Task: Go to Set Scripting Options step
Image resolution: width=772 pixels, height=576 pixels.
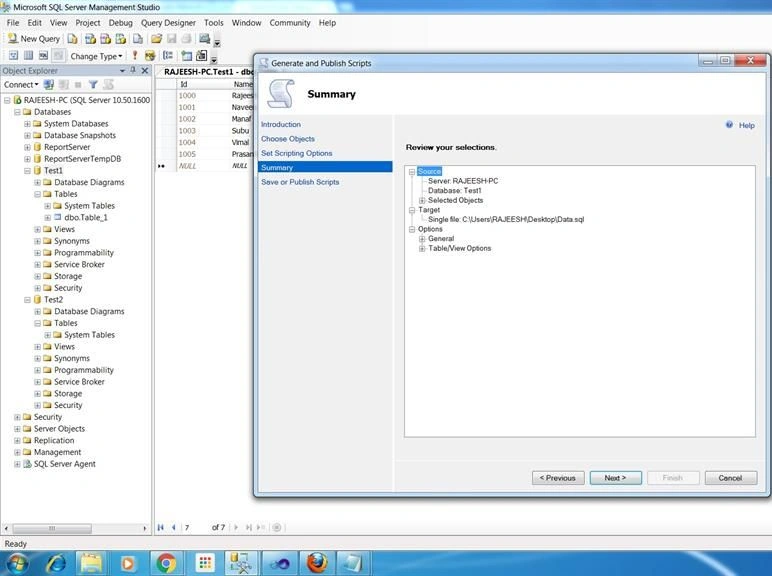Action: [296, 153]
